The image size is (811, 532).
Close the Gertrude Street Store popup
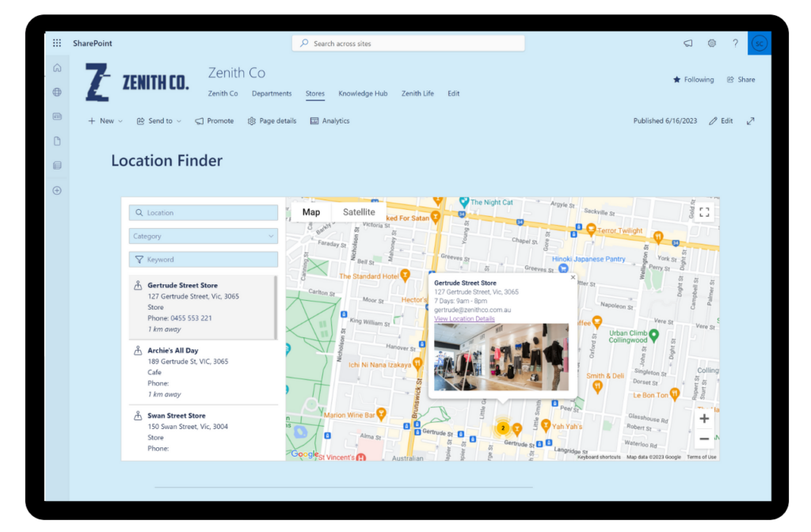(x=573, y=277)
